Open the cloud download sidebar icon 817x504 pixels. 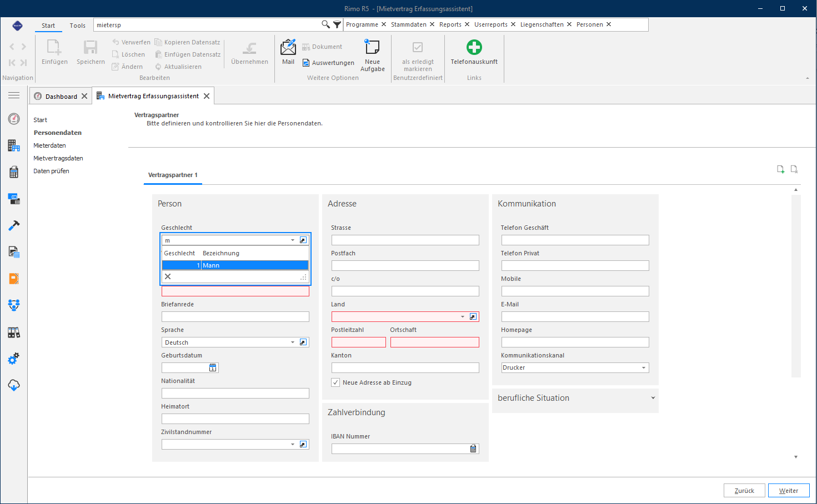[x=14, y=385]
